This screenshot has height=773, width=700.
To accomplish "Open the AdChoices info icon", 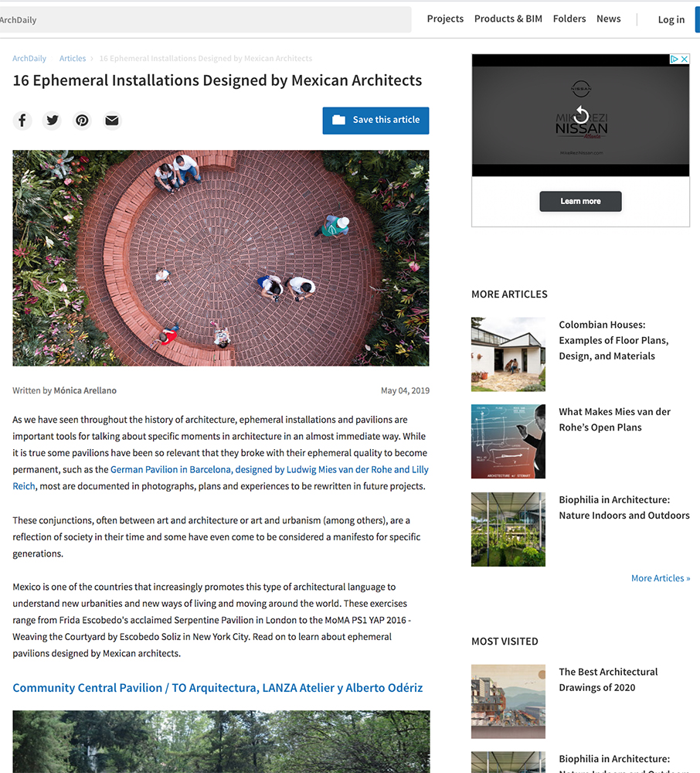I will pos(675,59).
